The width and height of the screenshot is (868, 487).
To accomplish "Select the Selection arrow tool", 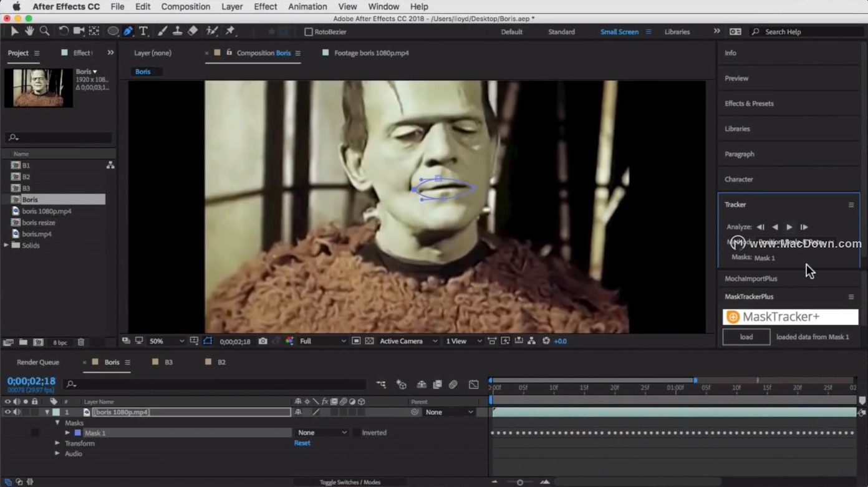I will click(15, 31).
